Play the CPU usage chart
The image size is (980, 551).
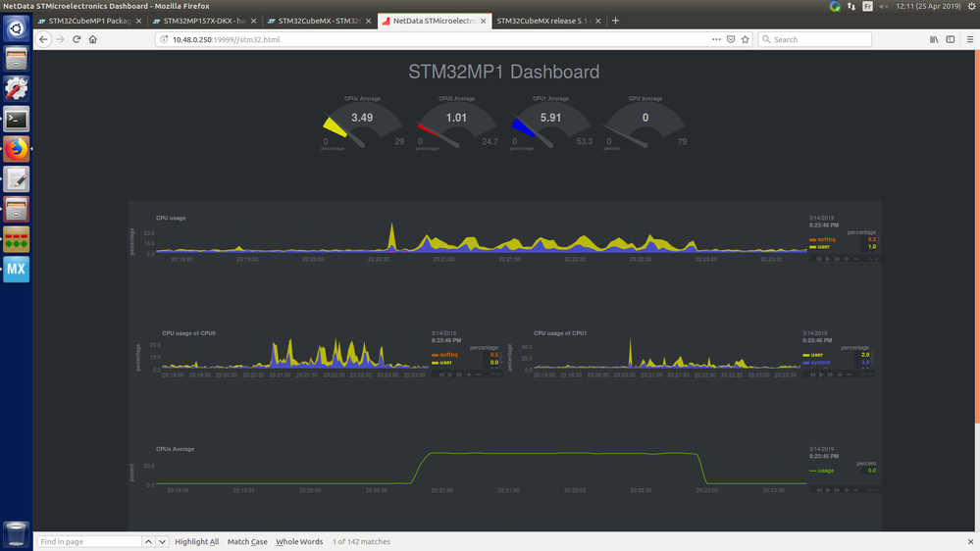(x=828, y=259)
